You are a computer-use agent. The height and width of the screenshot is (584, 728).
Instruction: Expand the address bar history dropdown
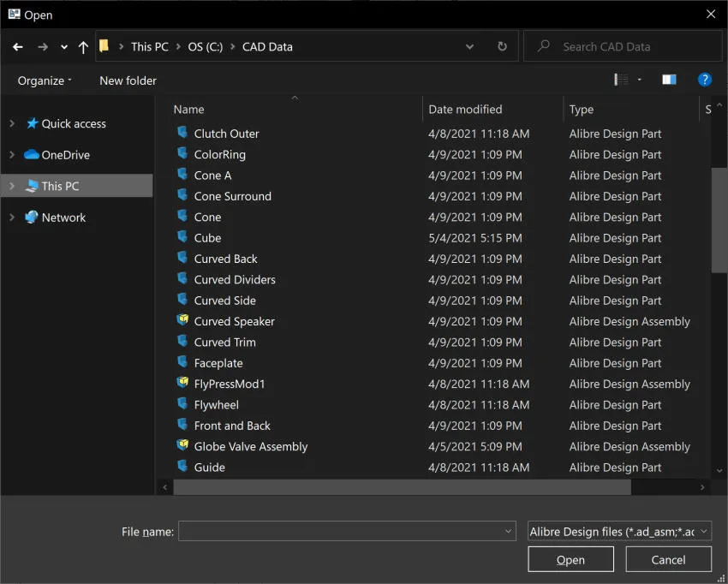pos(469,46)
